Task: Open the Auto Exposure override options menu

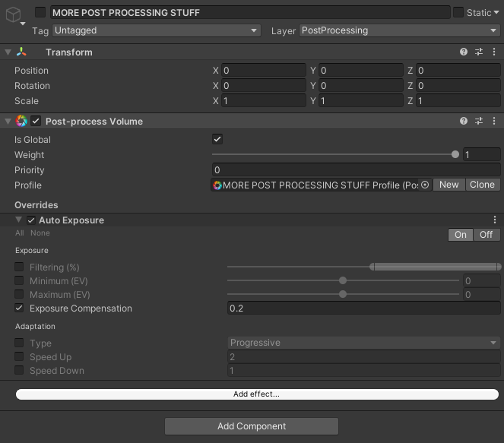Action: [495, 220]
